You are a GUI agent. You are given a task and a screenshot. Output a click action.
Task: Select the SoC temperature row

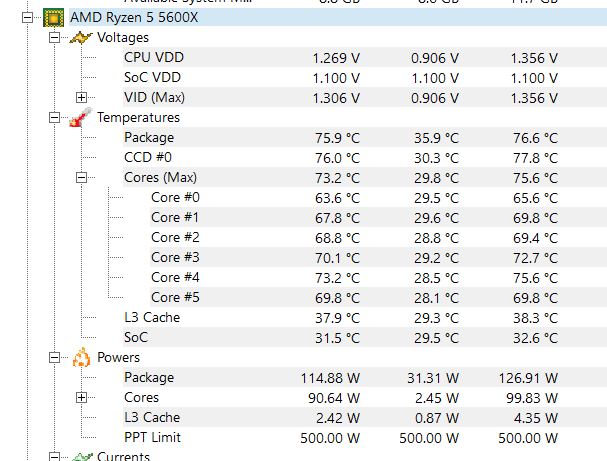[365, 338]
